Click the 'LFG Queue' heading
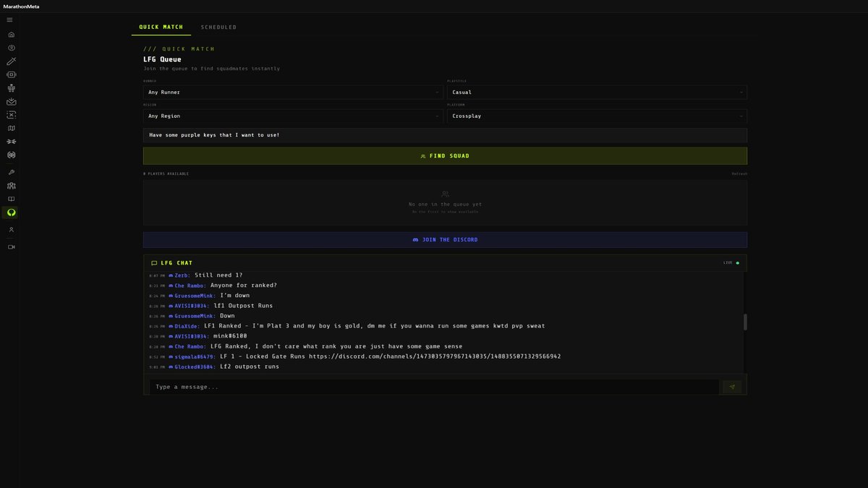 click(162, 59)
